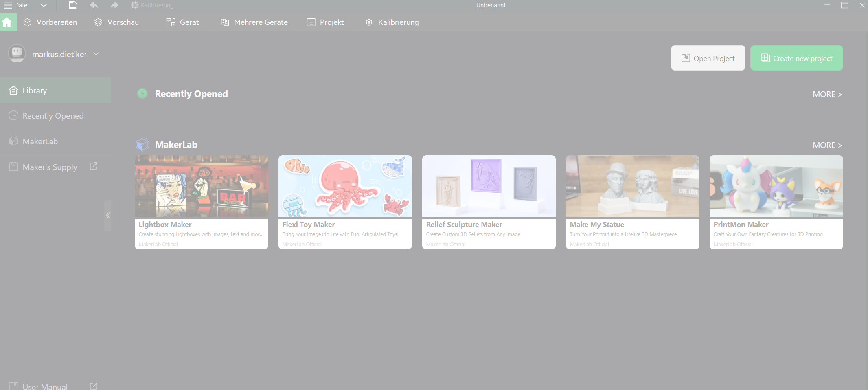Select Recently Opened in the sidebar
Viewport: 868px width, 390px height.
coord(55,116)
